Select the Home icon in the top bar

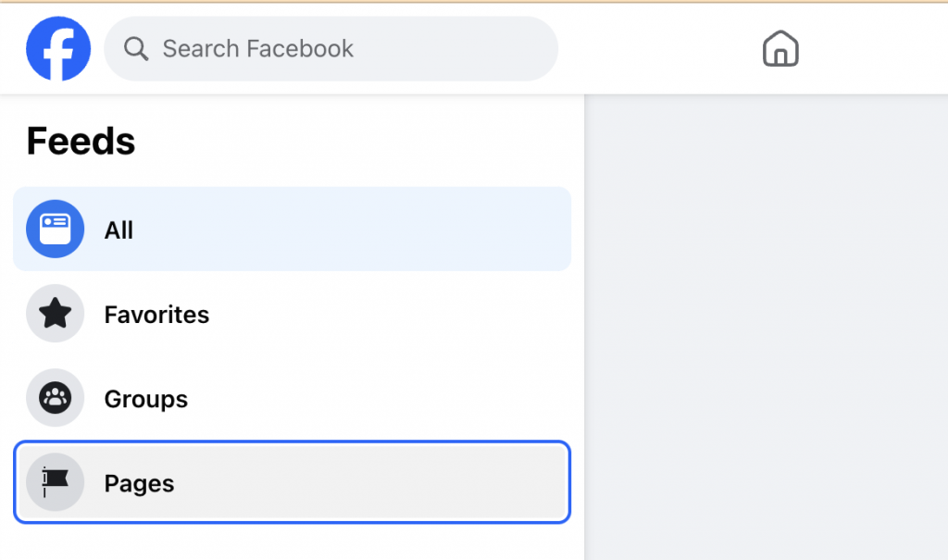[780, 48]
